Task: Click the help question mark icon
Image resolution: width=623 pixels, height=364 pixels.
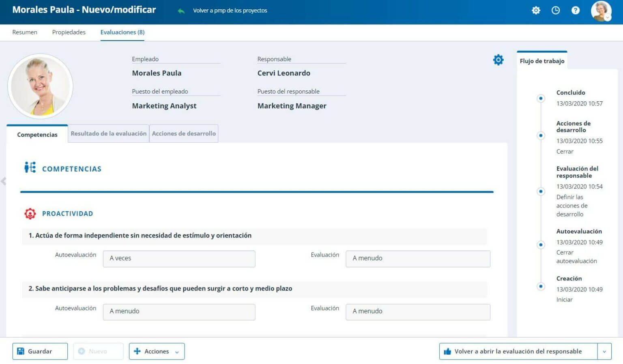Action: tap(575, 11)
